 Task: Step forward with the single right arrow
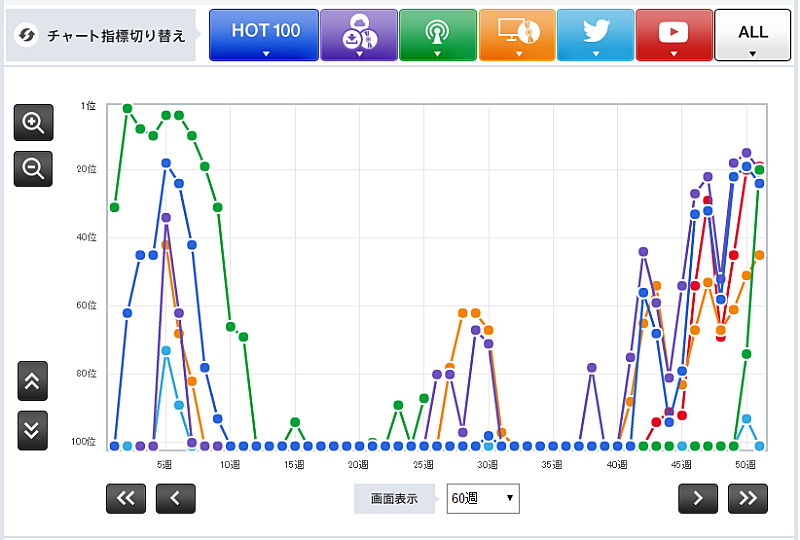pyautogui.click(x=698, y=497)
